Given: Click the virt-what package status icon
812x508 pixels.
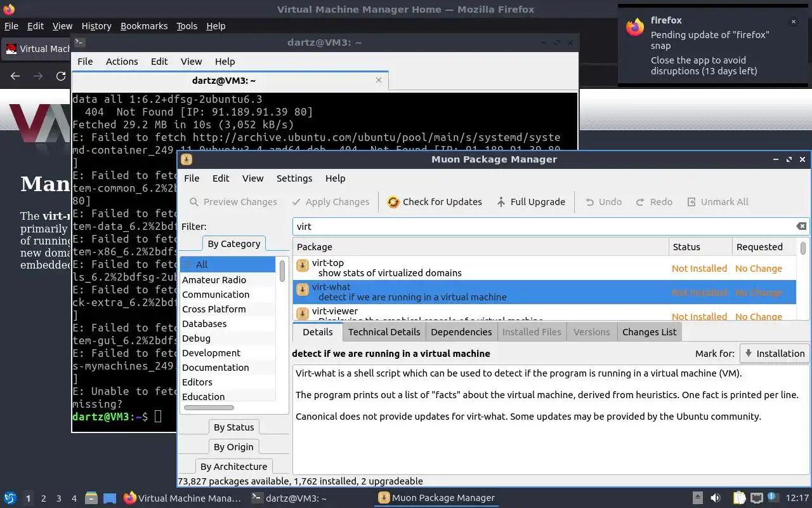Looking at the screenshot, I should 303,290.
